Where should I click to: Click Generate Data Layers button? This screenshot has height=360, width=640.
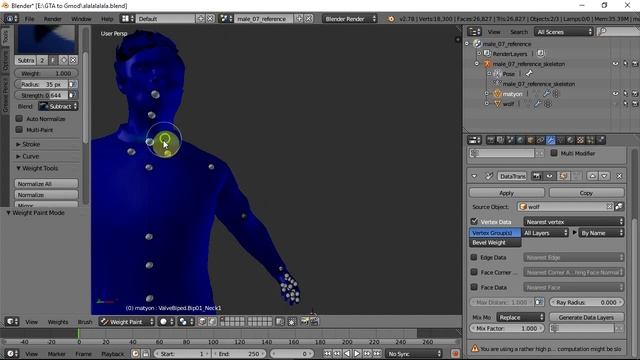(586, 317)
